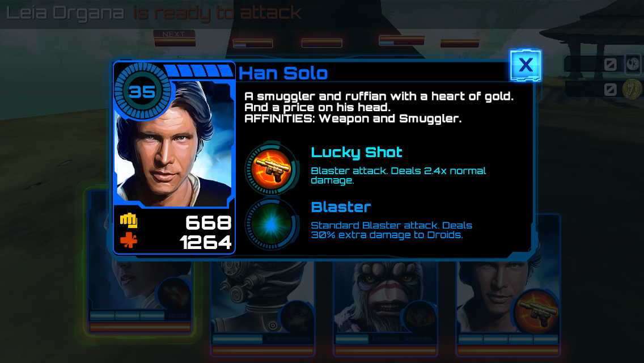This screenshot has width=644, height=363.
Task: Click the Blaster ability title
Action: (x=341, y=207)
